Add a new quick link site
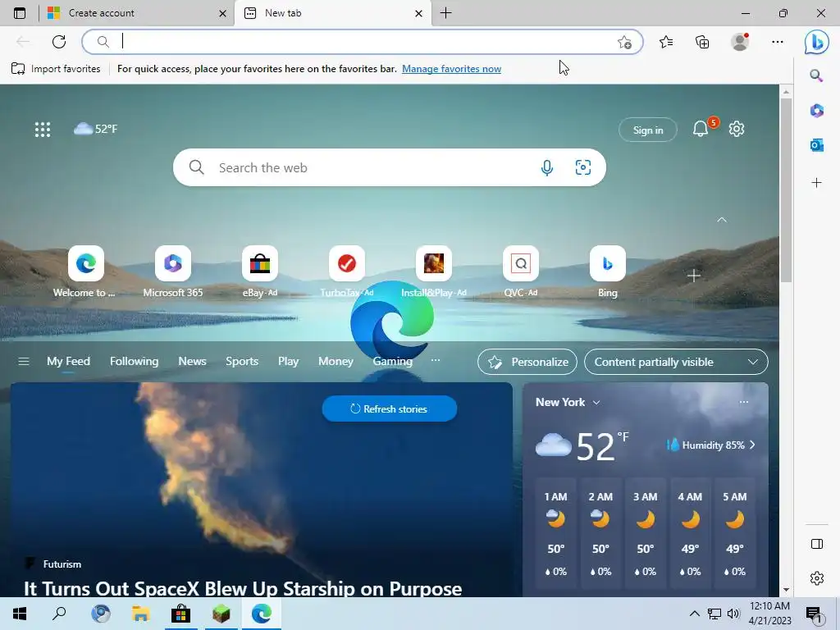Image resolution: width=840 pixels, height=630 pixels. 694,276
